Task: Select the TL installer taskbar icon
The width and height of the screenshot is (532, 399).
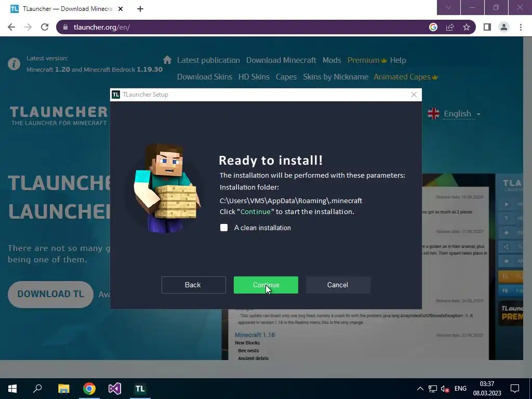Action: (x=140, y=389)
